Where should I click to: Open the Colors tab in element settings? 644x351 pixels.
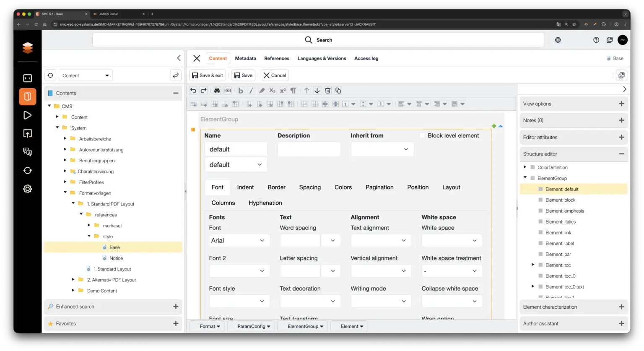tap(343, 187)
